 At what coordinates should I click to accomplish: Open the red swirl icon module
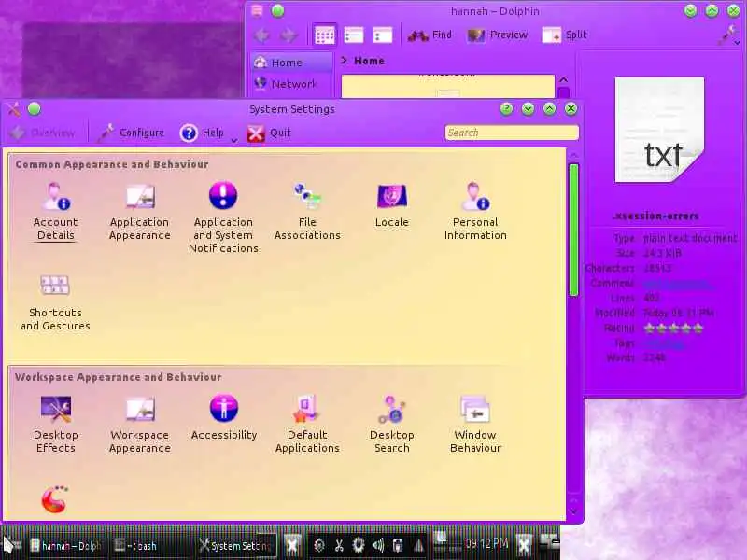[55, 499]
